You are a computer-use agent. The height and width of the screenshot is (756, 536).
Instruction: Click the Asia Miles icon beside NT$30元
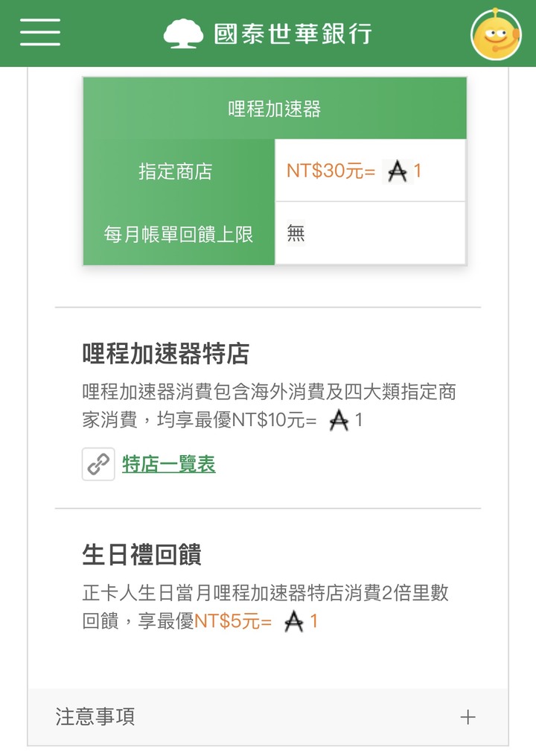pyautogui.click(x=398, y=171)
